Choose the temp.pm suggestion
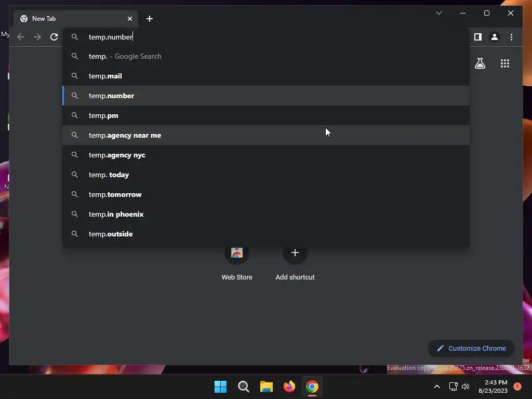532x399 pixels. [267, 115]
